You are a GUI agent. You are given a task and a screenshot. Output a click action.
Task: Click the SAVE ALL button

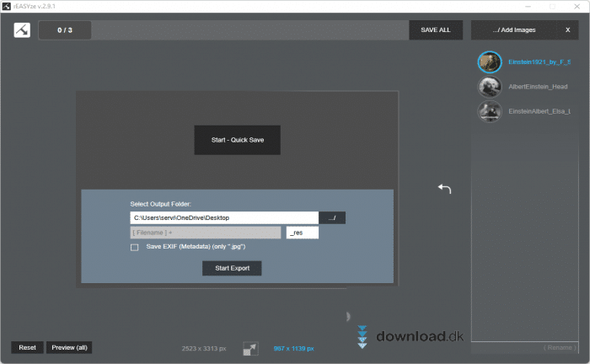click(x=436, y=30)
